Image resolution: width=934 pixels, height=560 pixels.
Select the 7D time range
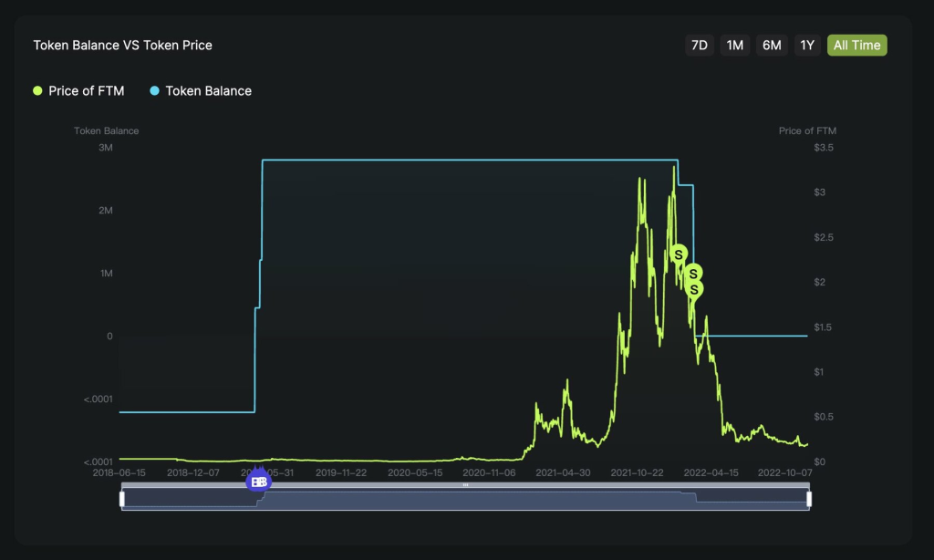point(700,46)
